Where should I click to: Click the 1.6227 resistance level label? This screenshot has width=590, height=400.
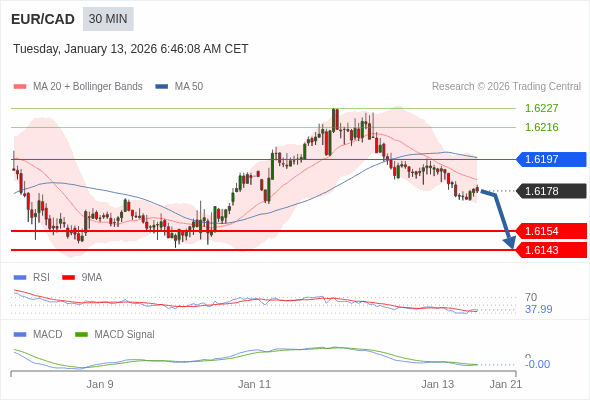tap(541, 108)
